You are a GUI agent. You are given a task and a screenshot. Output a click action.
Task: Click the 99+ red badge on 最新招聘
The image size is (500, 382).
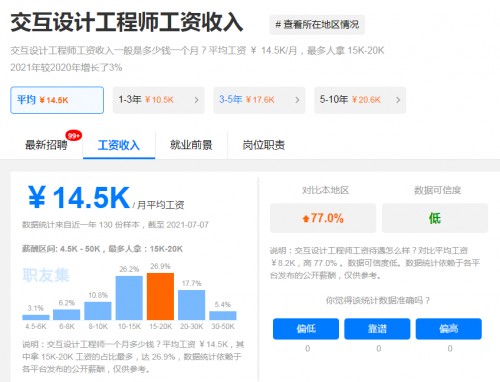tap(74, 136)
